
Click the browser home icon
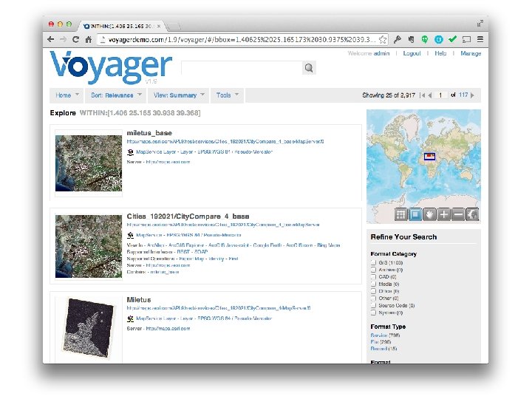click(88, 39)
